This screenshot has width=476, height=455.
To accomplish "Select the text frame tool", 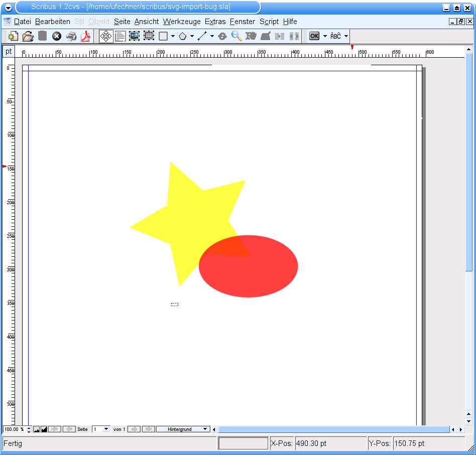I will click(x=120, y=36).
